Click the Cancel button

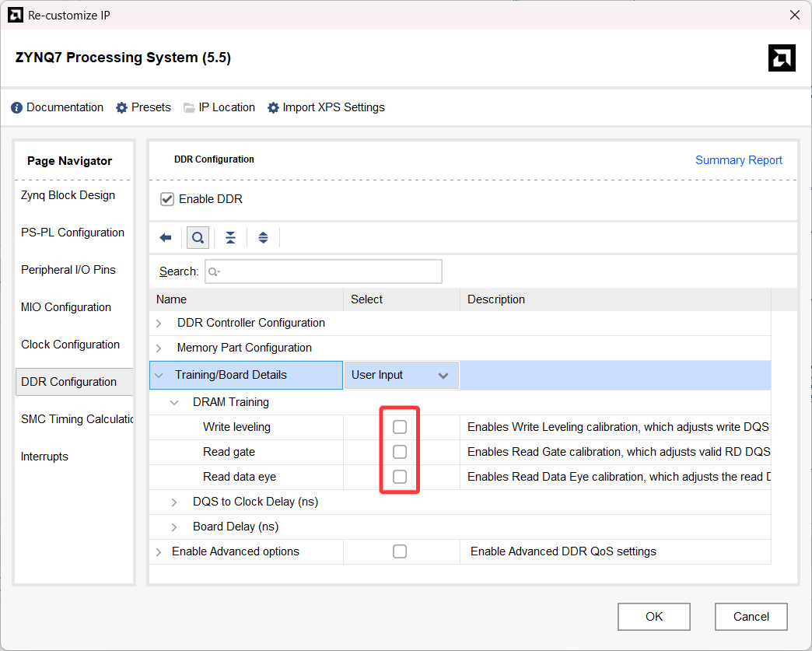click(x=751, y=616)
